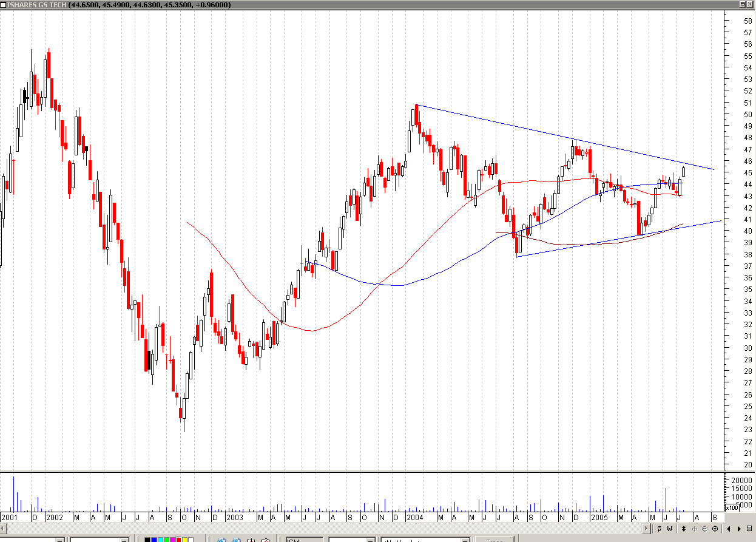Click the horizontal scrollbar track below the date axis

click(x=325, y=529)
